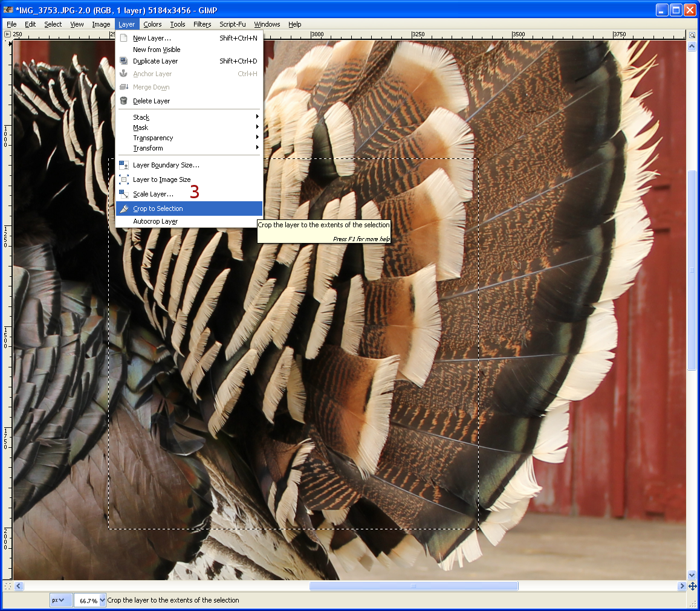Open the 66.7% zoom level dropdown

click(89, 600)
